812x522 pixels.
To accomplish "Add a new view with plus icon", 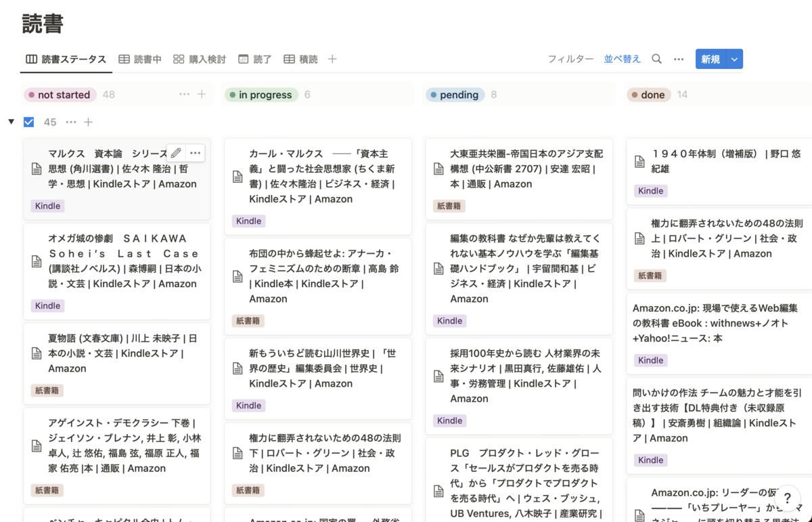I will click(332, 60).
